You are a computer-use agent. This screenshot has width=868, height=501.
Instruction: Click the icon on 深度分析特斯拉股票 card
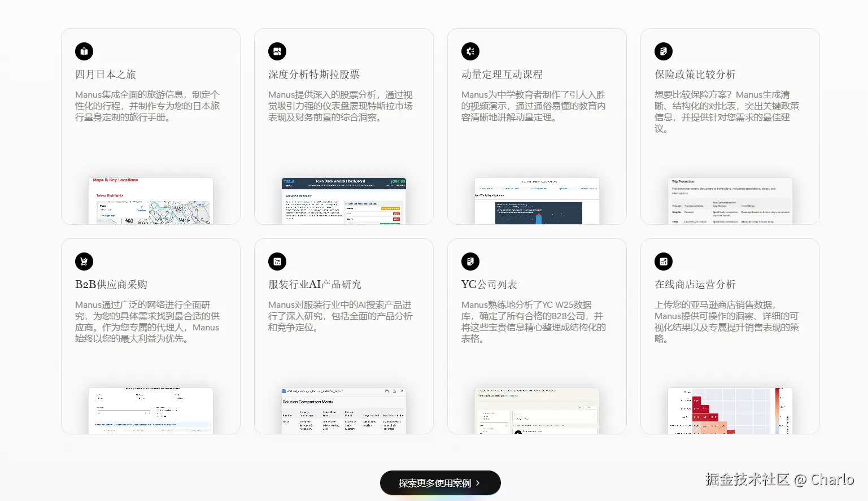pyautogui.click(x=277, y=51)
